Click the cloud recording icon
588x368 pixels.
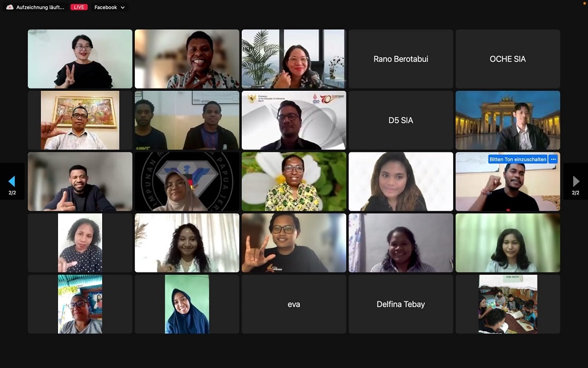[10, 7]
